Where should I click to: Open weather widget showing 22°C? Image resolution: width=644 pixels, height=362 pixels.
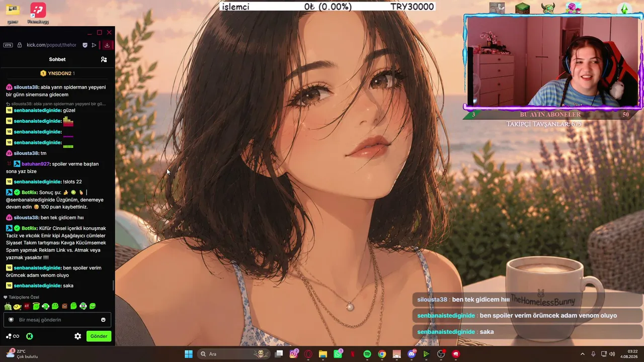tap(21, 354)
